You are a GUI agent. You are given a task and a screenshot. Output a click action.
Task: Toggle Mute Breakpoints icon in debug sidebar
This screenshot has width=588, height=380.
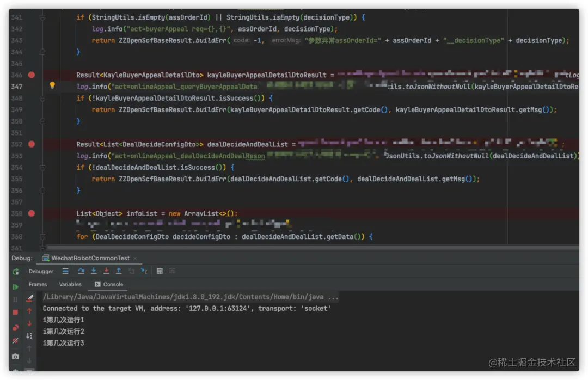pos(15,341)
